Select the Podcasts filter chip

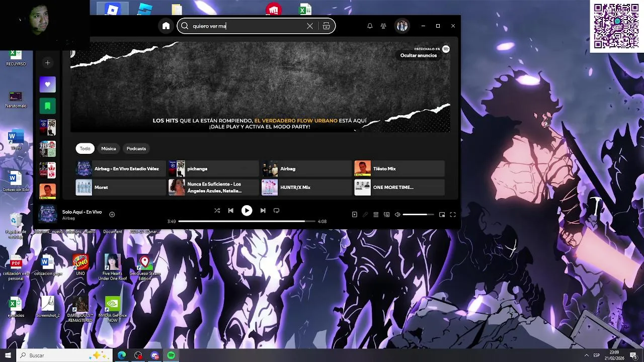136,148
